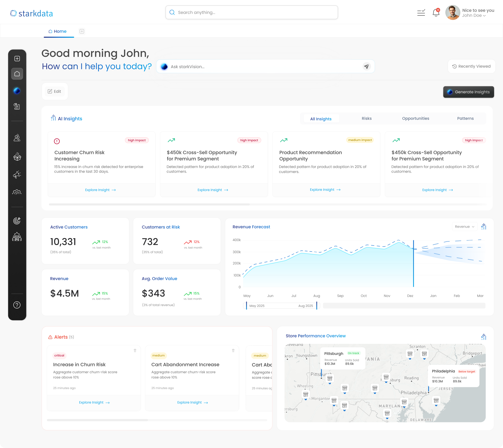Delete the Increase in Churn Risk alert
The image size is (503, 448).
(135, 350)
